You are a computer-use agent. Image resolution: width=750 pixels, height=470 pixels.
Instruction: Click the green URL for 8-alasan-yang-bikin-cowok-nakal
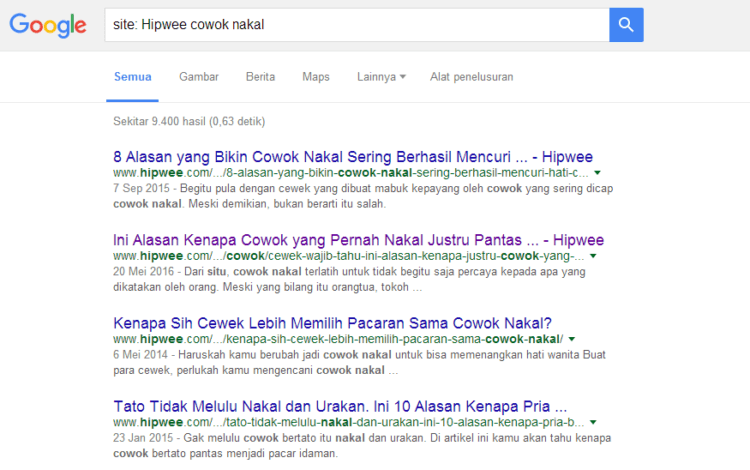click(x=351, y=173)
